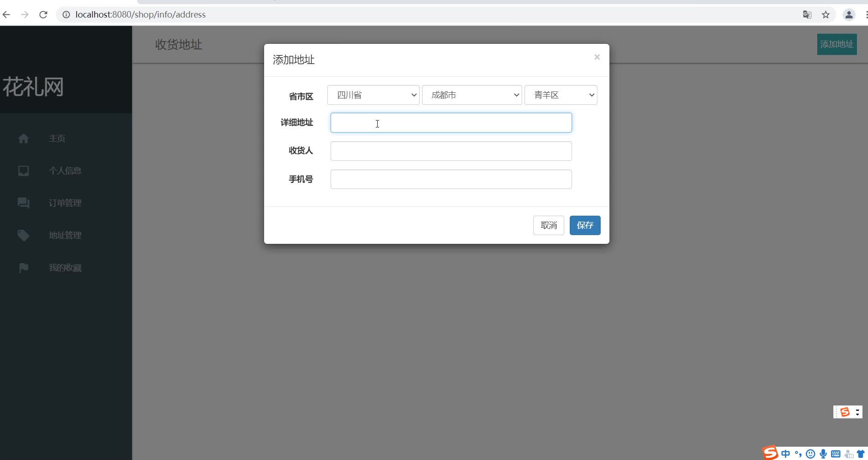Viewport: 868px width, 460px height.
Task: Click the inbox icon beside 个人信息
Action: pyautogui.click(x=24, y=171)
